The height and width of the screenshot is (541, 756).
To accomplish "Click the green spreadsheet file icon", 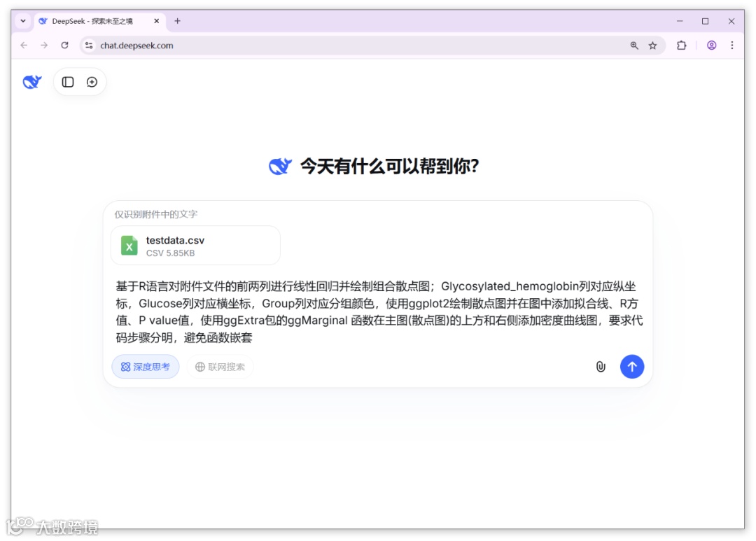I will coord(129,246).
